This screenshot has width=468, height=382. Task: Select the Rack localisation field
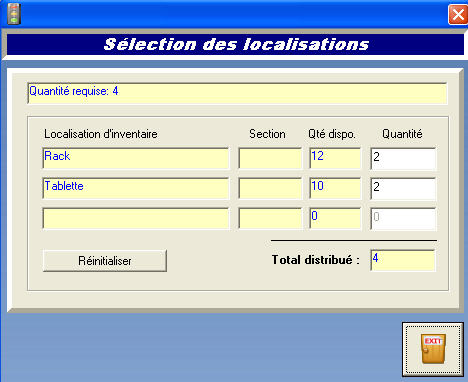(x=136, y=158)
